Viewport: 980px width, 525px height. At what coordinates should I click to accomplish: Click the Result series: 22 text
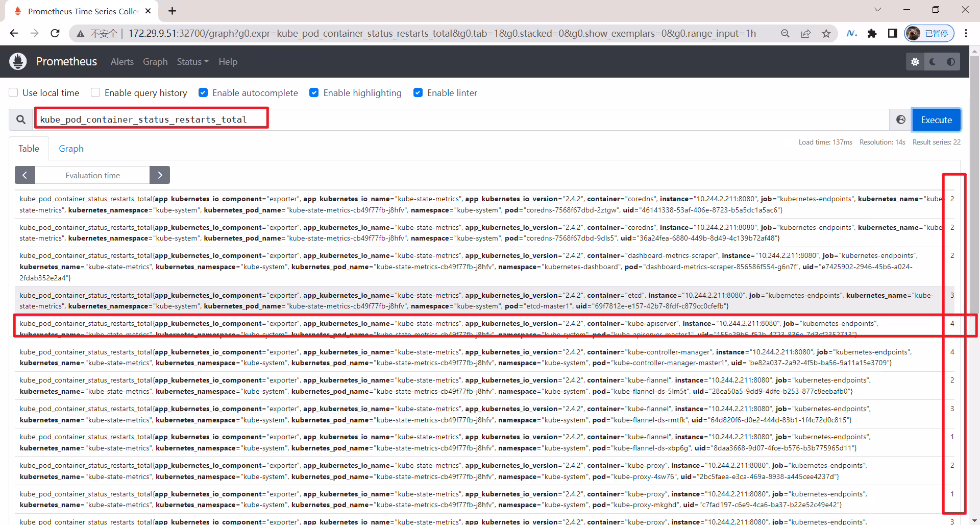coord(936,142)
